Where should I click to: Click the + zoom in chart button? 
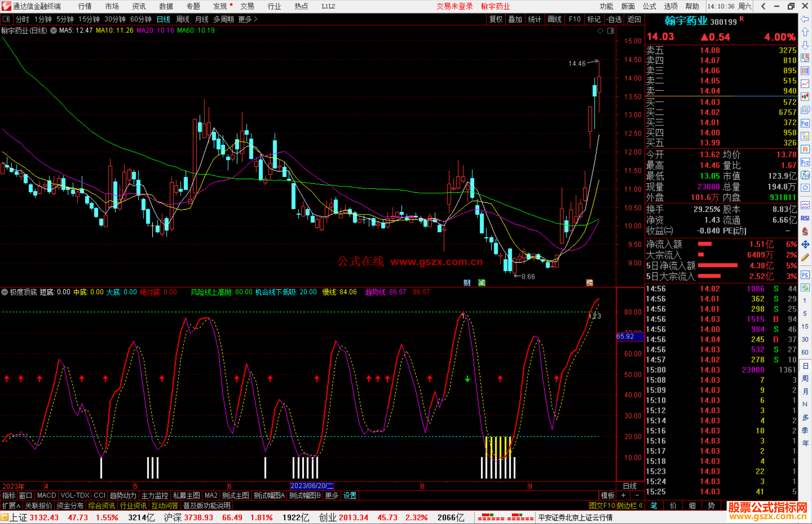point(623,495)
